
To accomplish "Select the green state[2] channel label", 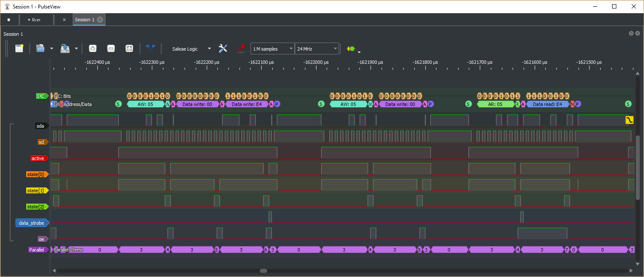I will click(x=37, y=207).
